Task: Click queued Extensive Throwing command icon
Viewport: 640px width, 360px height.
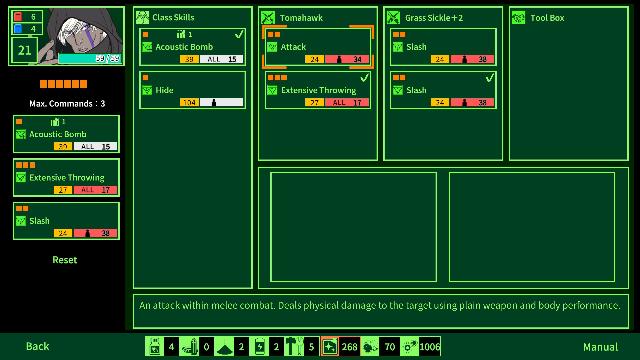Action: coord(21,177)
